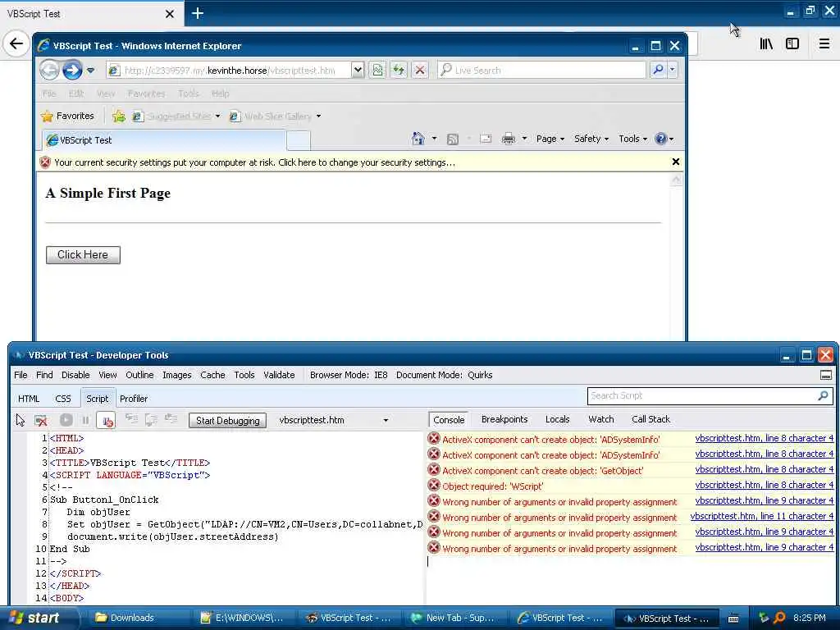Open the Web Slice Gallery dropdown
The image size is (840, 630).
318,116
